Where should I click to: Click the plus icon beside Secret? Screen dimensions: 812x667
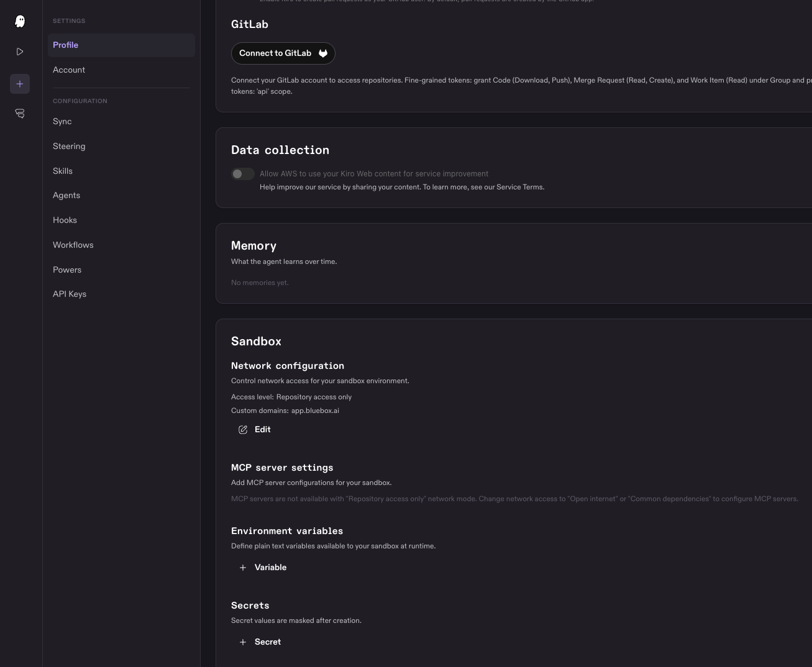click(243, 642)
